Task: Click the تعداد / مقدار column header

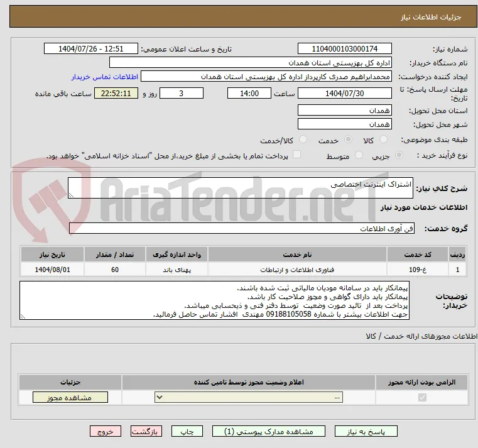Action: click(x=114, y=254)
